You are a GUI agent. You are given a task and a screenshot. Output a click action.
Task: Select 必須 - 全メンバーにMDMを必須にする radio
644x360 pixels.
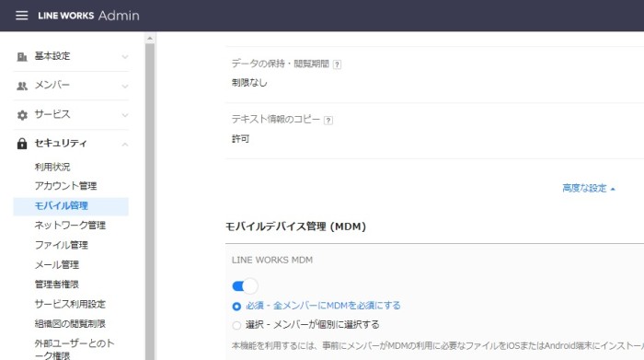coord(236,307)
